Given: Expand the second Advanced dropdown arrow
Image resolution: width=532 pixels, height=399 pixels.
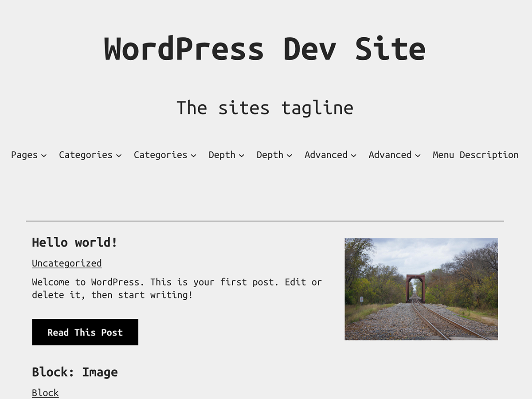Looking at the screenshot, I should click(x=417, y=156).
